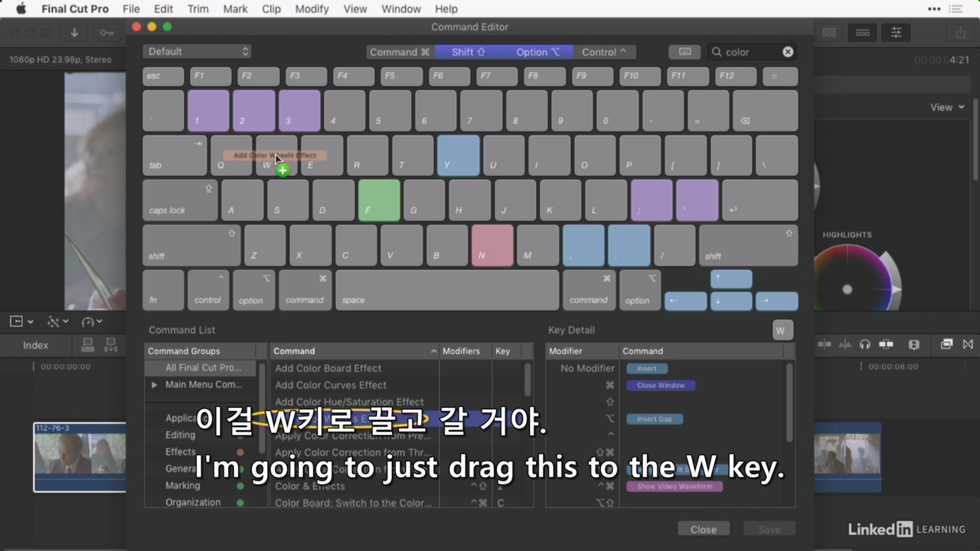Select the purple 3 key

pyautogui.click(x=299, y=111)
